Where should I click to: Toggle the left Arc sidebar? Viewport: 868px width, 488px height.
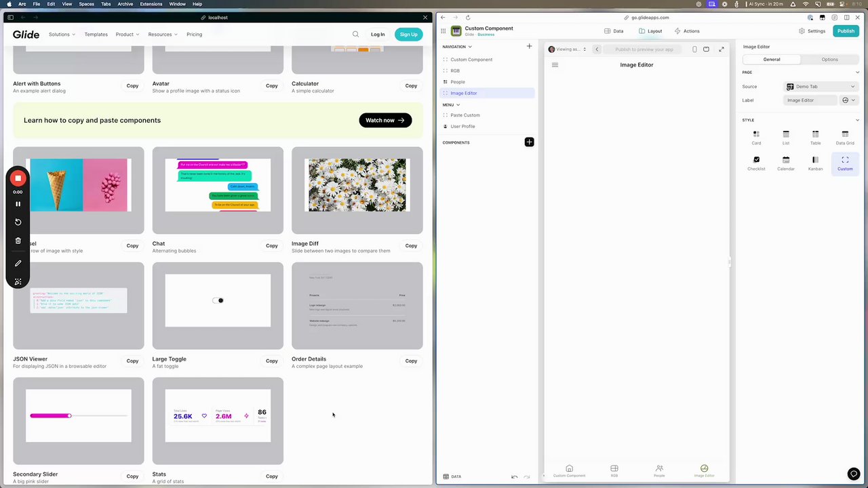click(x=10, y=18)
